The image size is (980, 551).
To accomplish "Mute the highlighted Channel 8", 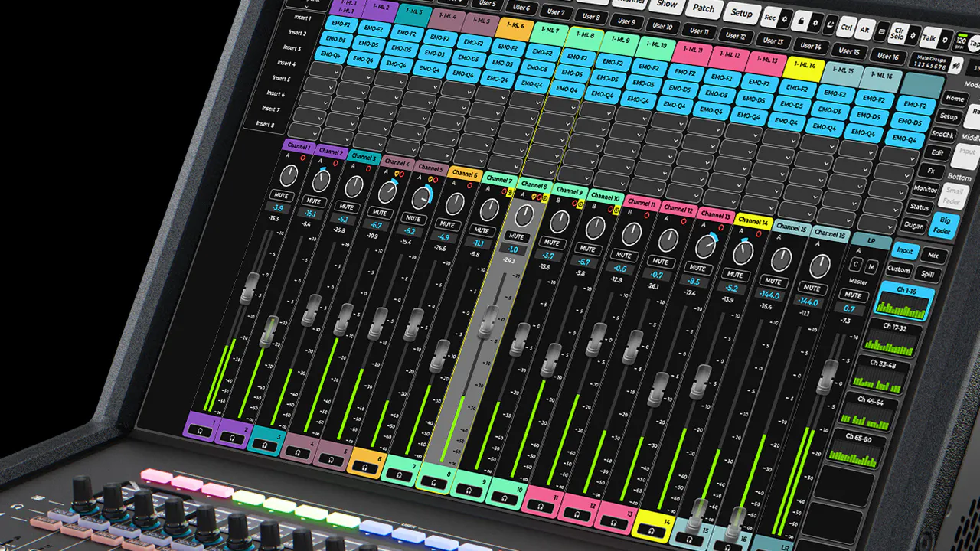I will (x=516, y=237).
